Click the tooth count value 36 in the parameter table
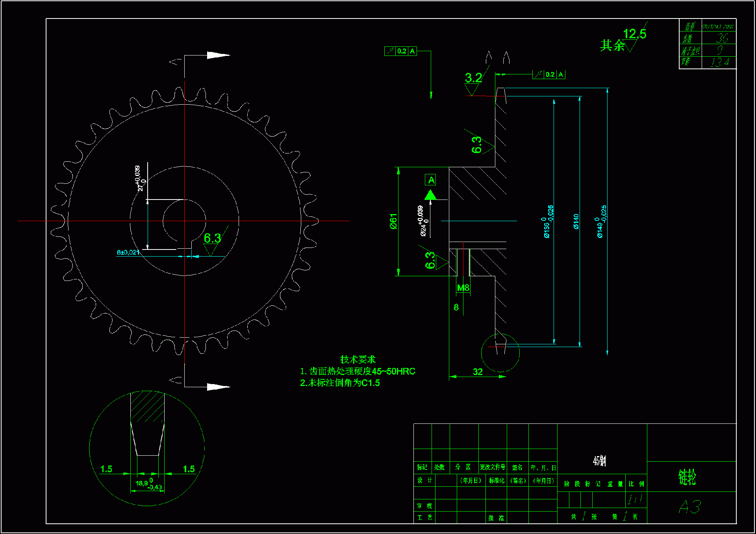 click(x=721, y=38)
